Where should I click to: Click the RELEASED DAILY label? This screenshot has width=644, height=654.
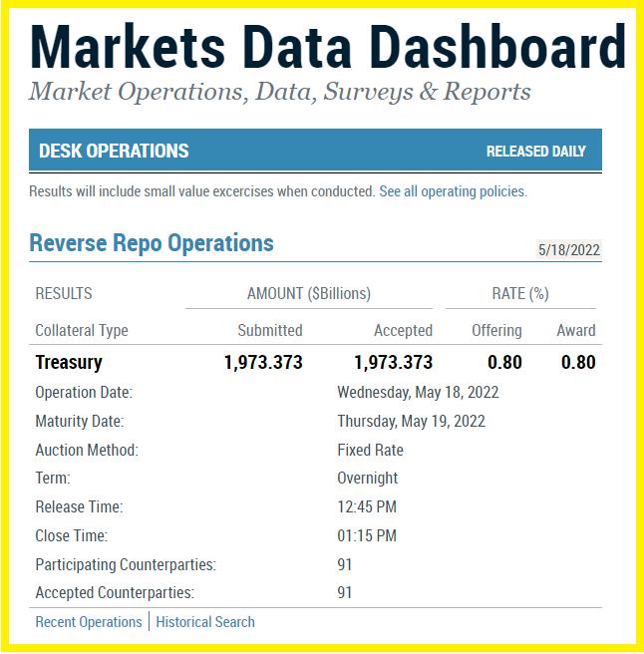pyautogui.click(x=535, y=152)
